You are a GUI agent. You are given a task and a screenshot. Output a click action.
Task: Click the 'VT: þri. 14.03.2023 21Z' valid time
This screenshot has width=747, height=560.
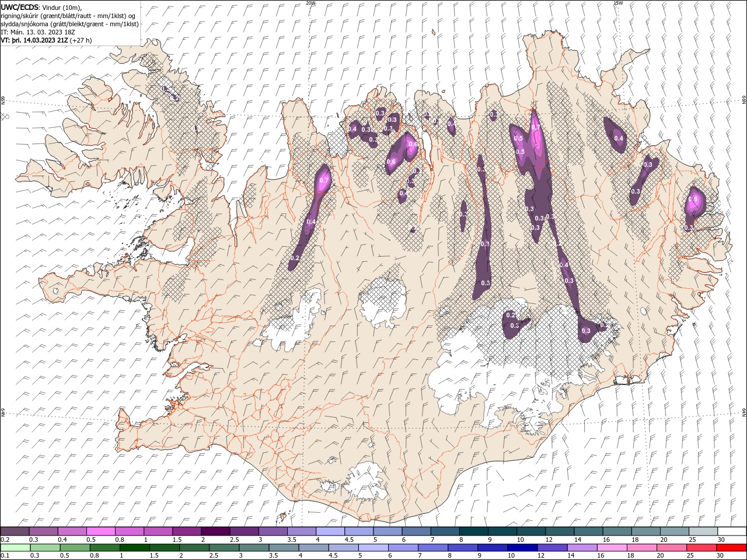34,40
